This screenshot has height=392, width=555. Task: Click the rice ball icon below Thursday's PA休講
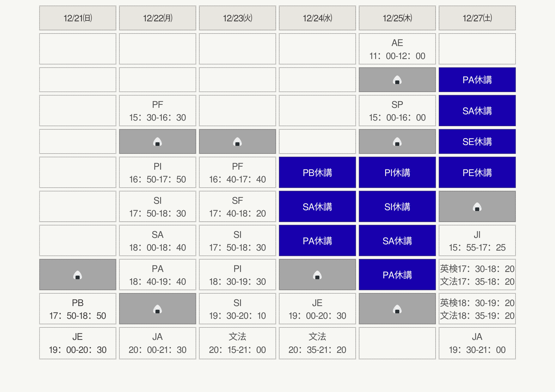(x=397, y=309)
